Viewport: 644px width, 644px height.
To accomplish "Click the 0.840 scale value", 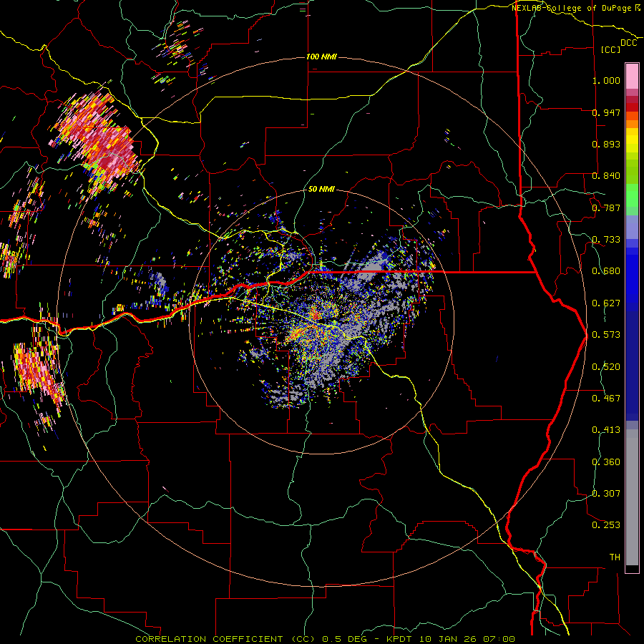I will coord(606,176).
